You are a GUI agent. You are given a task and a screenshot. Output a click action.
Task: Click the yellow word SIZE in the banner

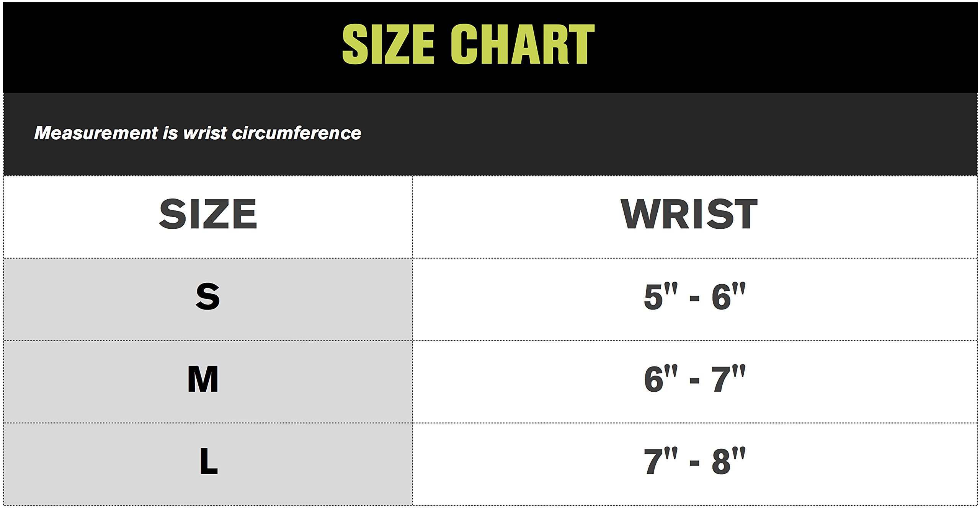(388, 44)
